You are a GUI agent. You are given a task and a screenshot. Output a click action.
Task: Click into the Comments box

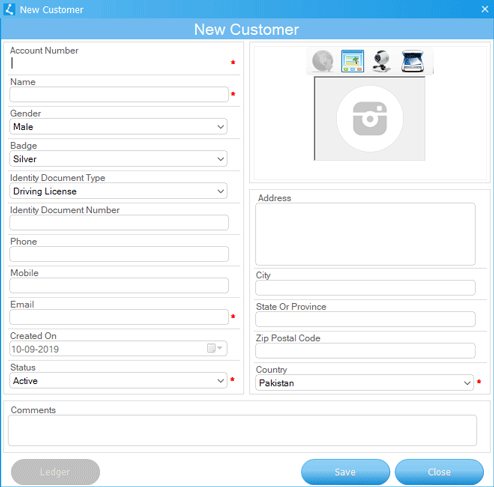[x=243, y=430]
